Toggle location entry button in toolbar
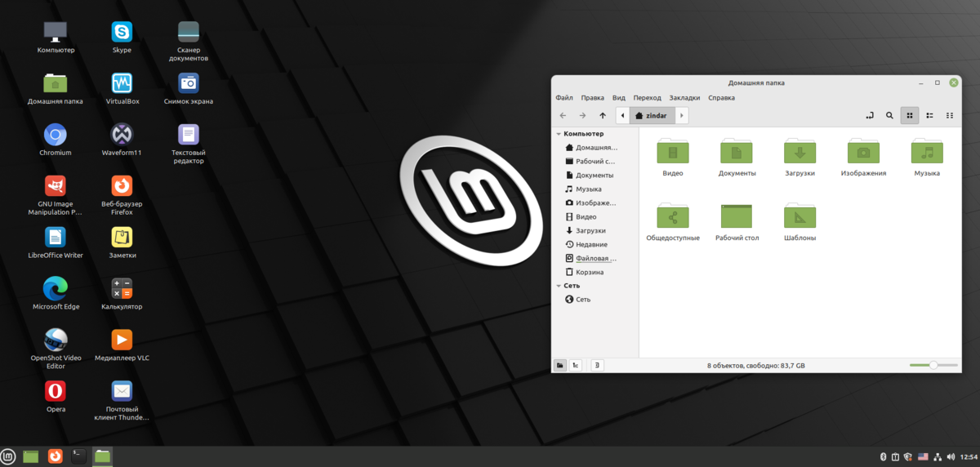Screen dimensions: 980x467 tap(869, 116)
